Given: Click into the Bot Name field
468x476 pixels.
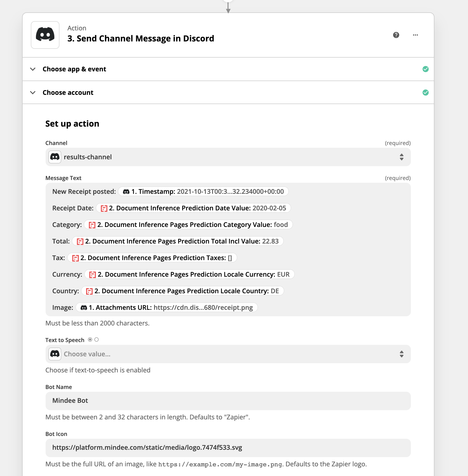Looking at the screenshot, I should [228, 401].
